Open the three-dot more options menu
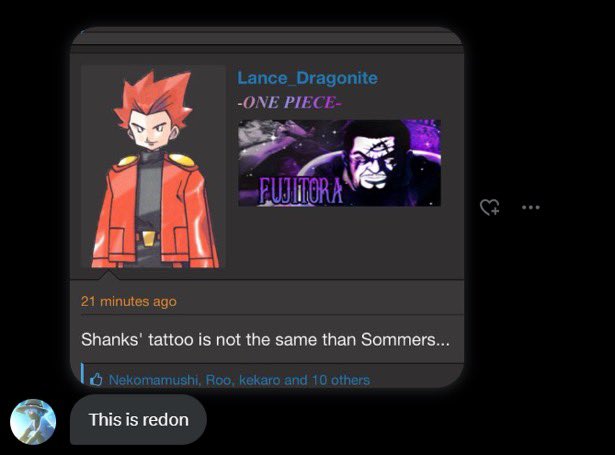Screen dimensions: 615x455 coord(531,207)
